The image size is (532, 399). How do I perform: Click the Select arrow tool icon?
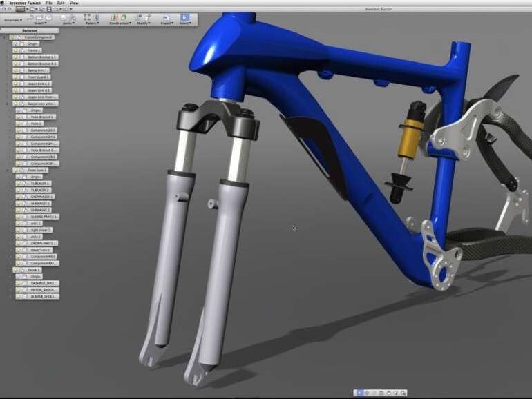click(184, 17)
